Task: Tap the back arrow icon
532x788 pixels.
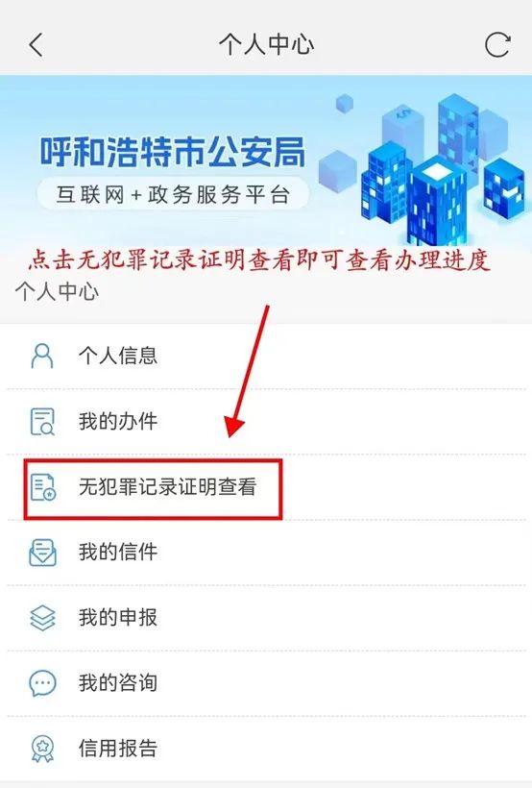Action: tap(36, 45)
